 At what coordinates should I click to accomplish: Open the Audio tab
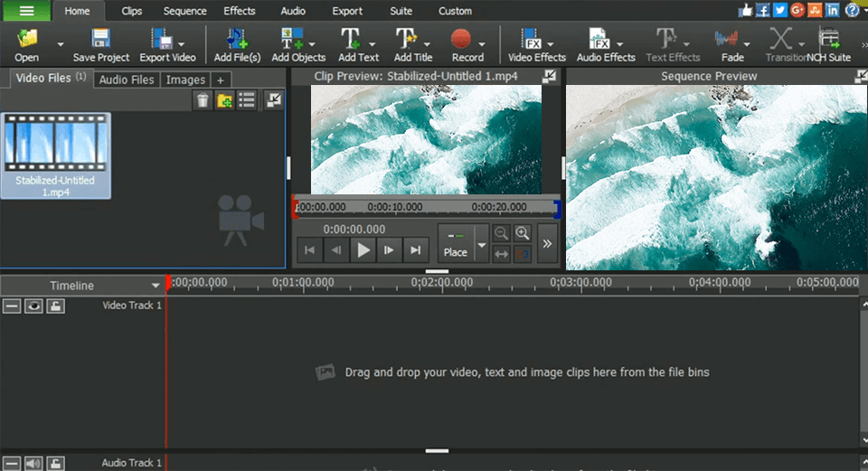coord(293,11)
